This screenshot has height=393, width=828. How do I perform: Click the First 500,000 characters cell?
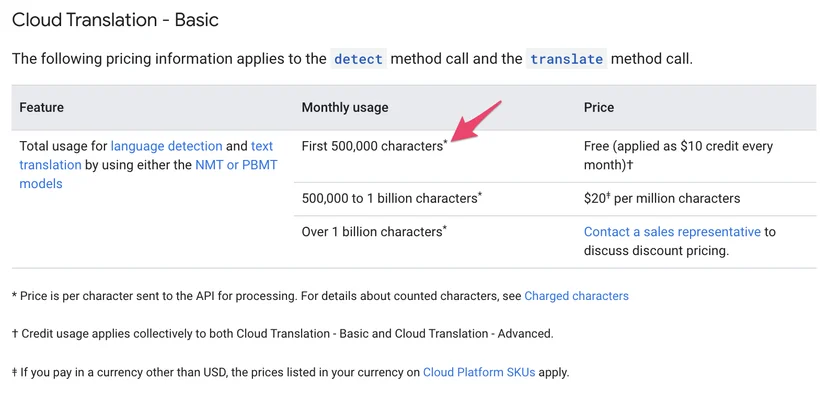coord(374,146)
